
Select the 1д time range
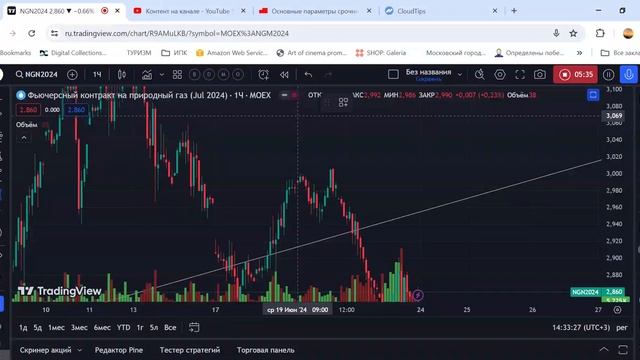[23, 327]
